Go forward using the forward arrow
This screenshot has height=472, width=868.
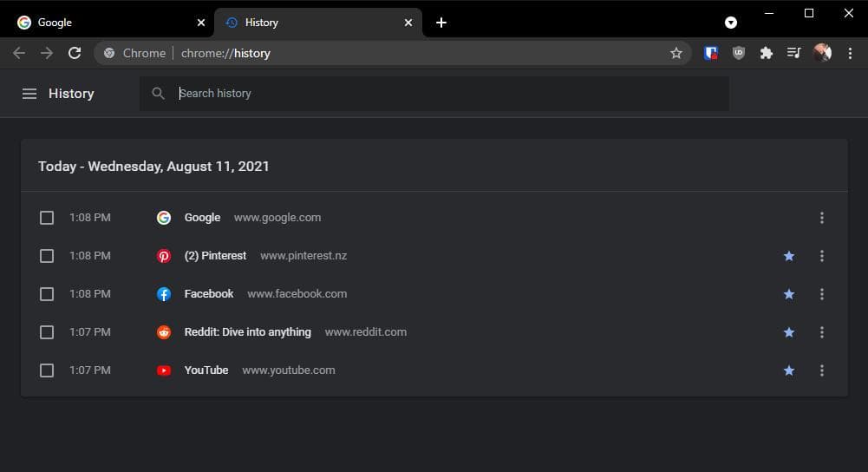pos(47,53)
